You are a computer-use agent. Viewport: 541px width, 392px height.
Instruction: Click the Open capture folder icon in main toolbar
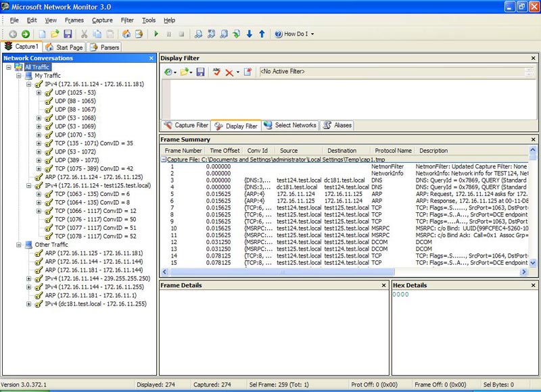(54, 34)
